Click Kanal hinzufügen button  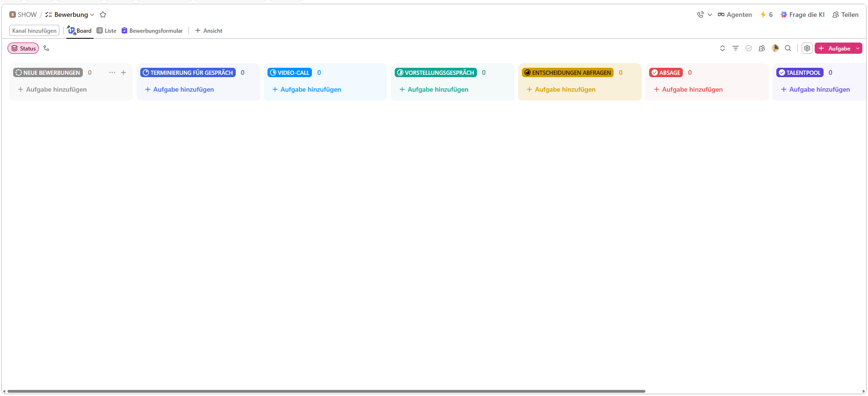tap(34, 30)
